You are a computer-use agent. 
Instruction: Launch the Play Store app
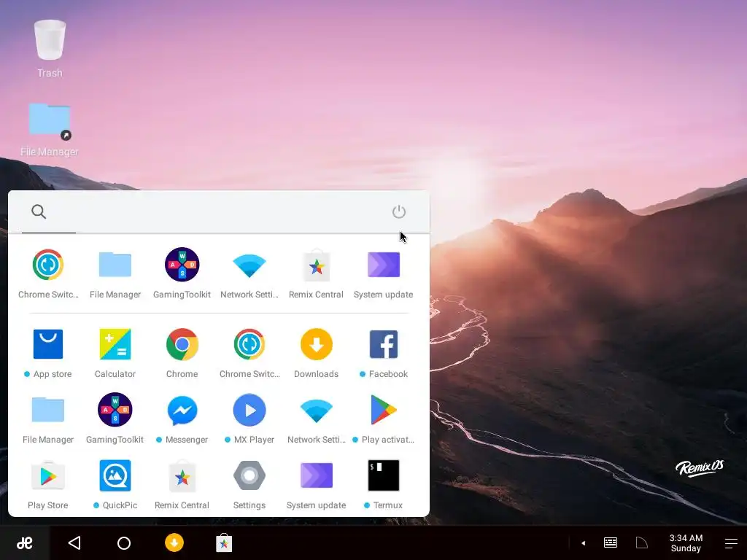48,484
